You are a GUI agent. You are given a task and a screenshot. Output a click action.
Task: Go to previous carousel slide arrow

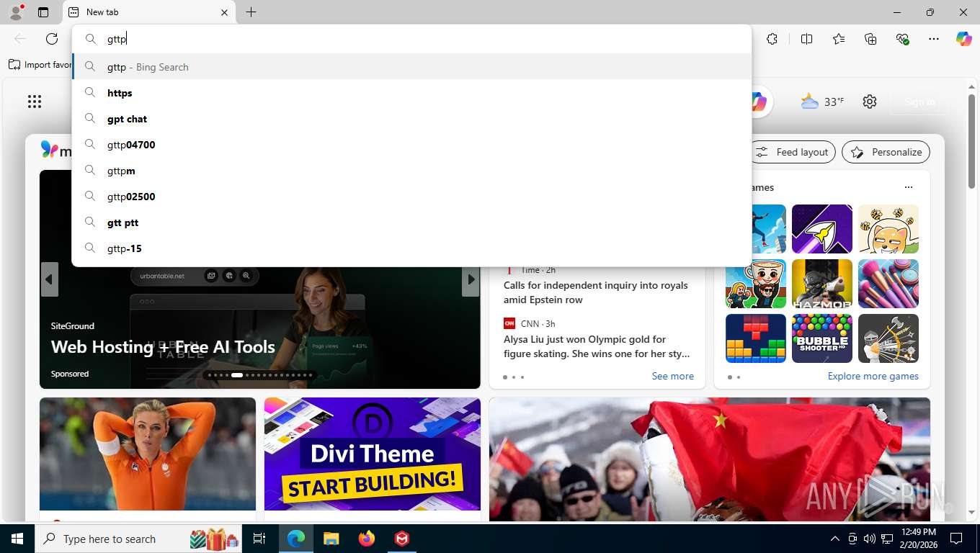tap(49, 279)
